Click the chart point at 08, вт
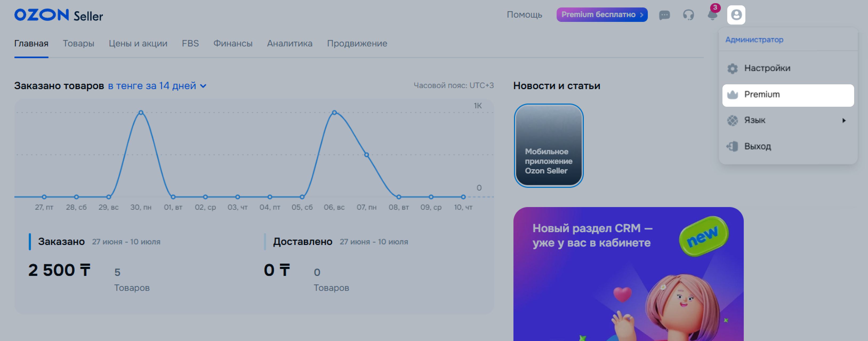 click(x=399, y=197)
